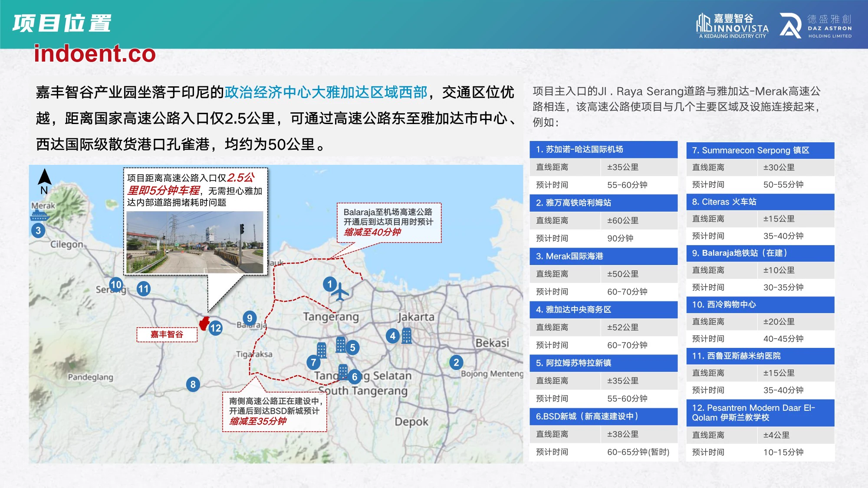
Task: Click the Innovista logo in the header
Action: click(733, 26)
